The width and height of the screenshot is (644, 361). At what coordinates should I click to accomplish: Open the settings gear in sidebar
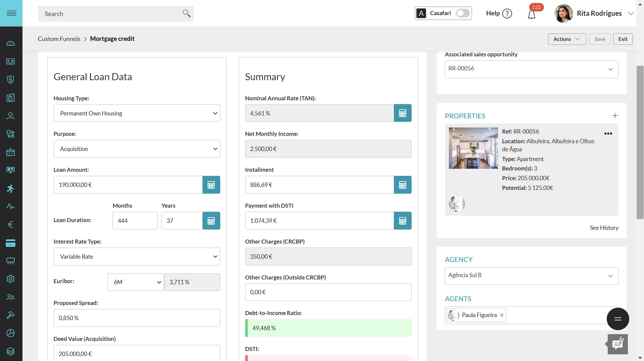coord(11,279)
